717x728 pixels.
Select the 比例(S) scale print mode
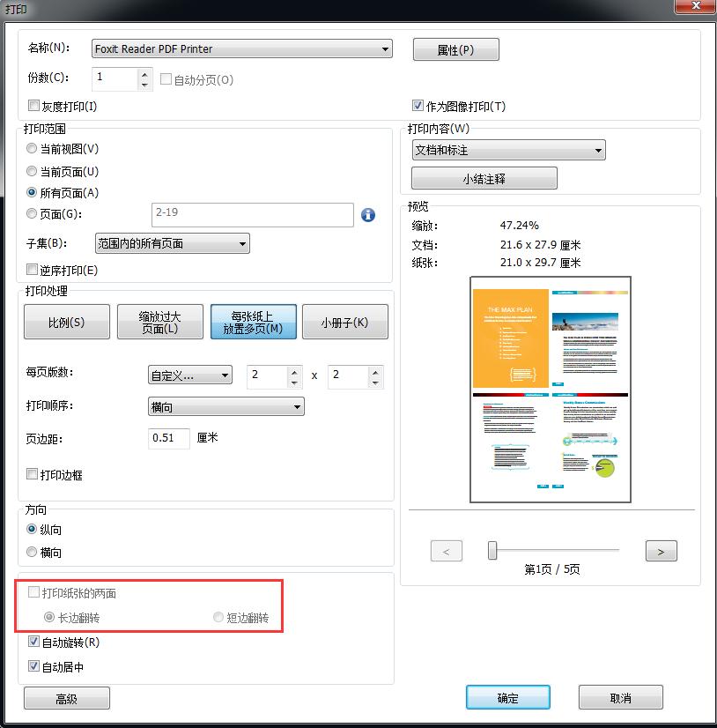(x=67, y=322)
